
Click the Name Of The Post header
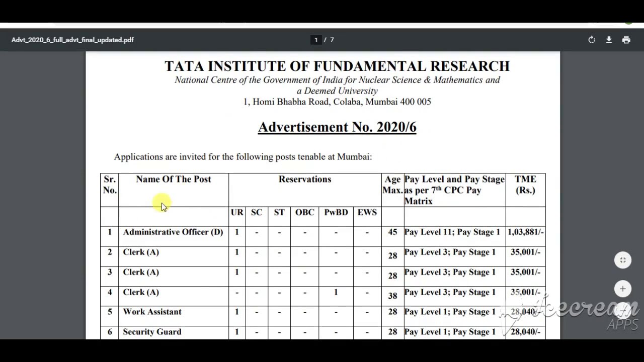174,179
